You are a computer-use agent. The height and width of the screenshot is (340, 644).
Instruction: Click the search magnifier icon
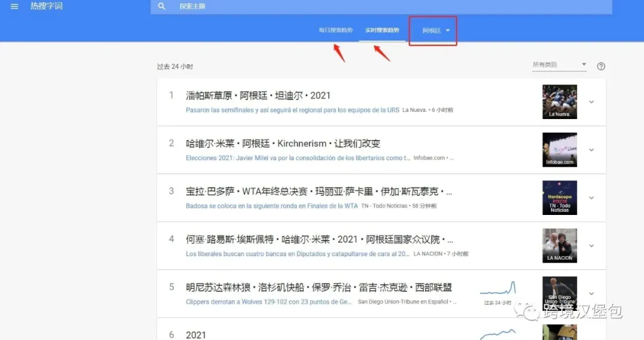[x=162, y=6]
